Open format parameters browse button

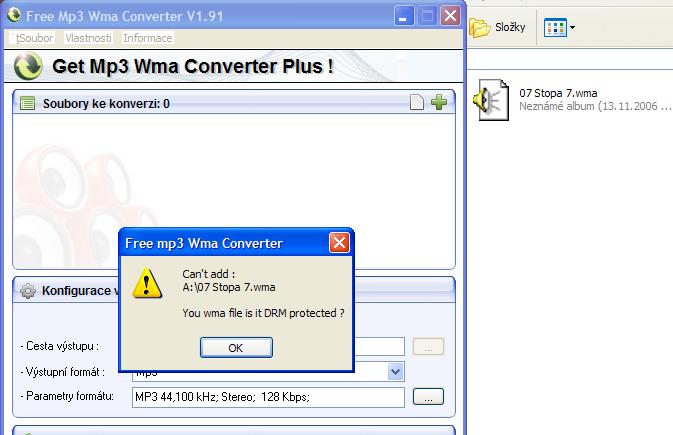(x=428, y=397)
